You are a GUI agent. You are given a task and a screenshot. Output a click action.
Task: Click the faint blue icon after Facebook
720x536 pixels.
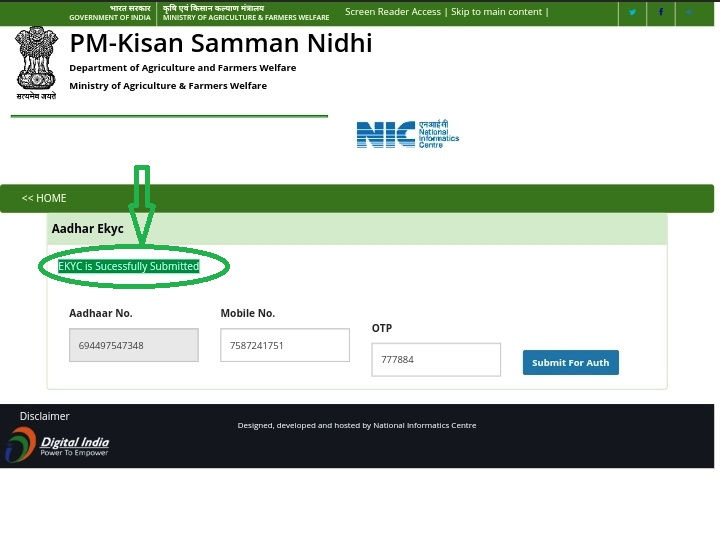pos(689,12)
